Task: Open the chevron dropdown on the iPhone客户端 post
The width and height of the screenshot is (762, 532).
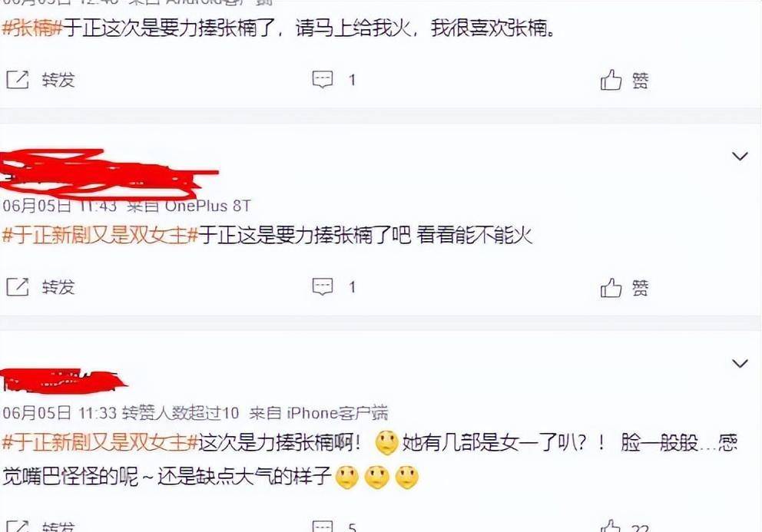Action: click(740, 363)
